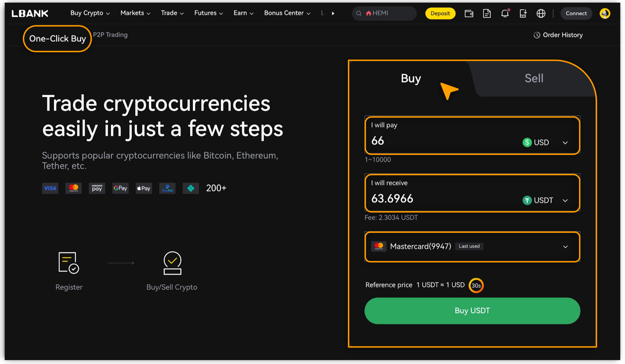The height and width of the screenshot is (364, 625).
Task: Expand the USDT crypto dropdown
Action: coord(565,201)
